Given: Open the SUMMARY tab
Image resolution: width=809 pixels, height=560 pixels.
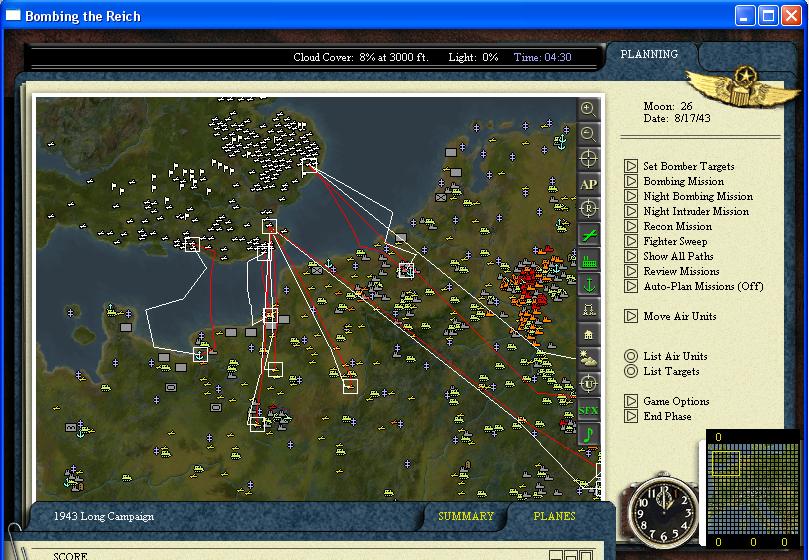Looking at the screenshot, I should pyautogui.click(x=466, y=516).
